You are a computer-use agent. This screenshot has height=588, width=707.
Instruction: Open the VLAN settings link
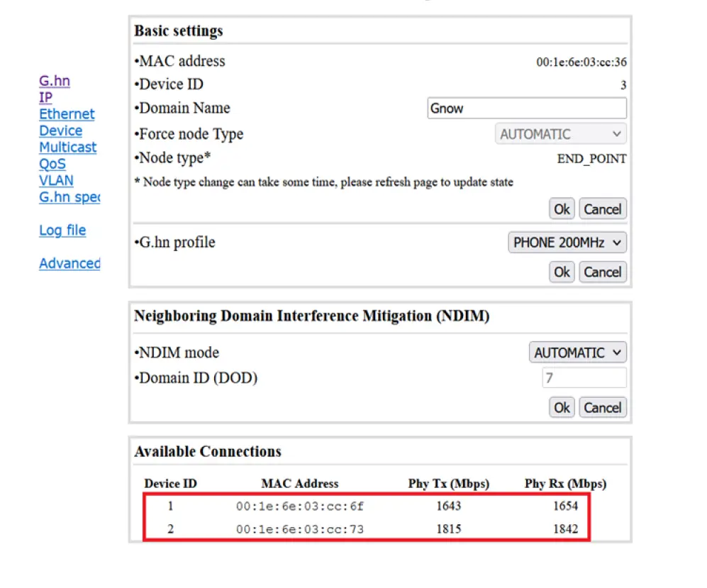[56, 180]
